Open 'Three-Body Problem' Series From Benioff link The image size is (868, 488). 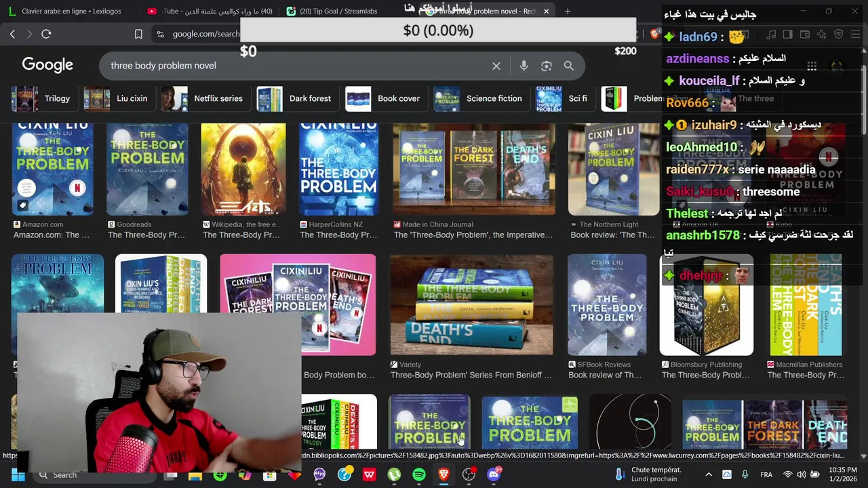pos(471,375)
